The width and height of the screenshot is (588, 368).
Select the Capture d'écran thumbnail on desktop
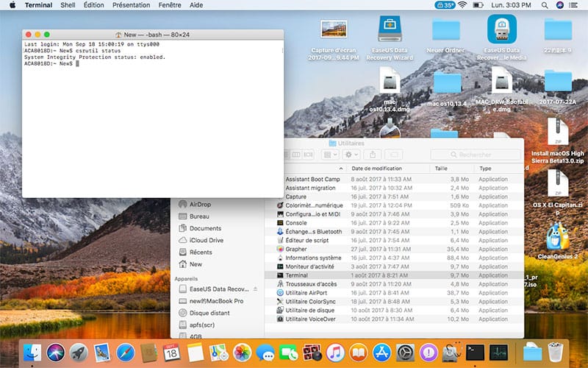[334, 39]
